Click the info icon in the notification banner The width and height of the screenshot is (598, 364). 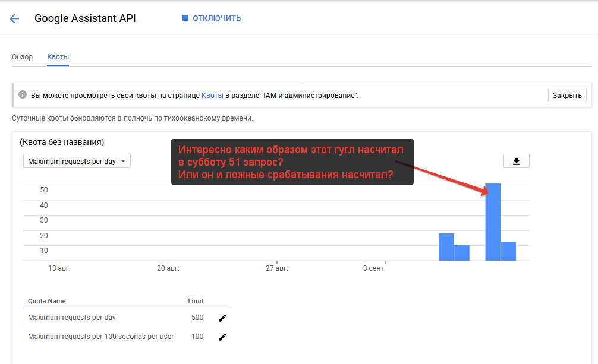click(23, 94)
